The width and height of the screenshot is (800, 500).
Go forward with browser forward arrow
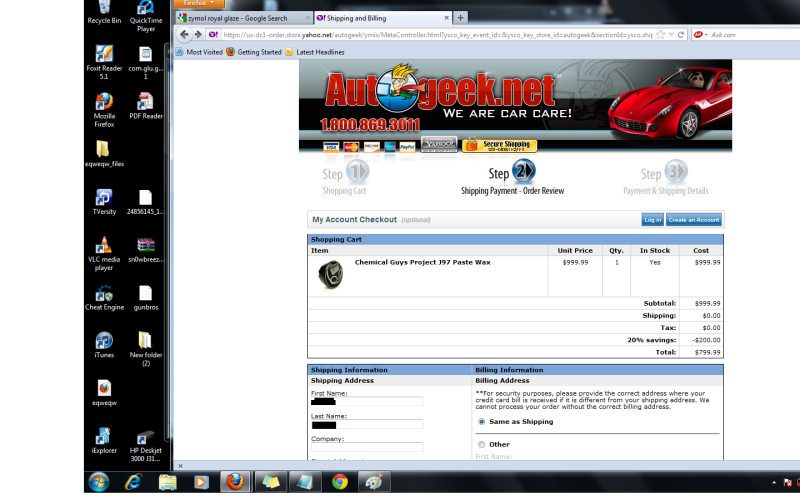point(198,35)
